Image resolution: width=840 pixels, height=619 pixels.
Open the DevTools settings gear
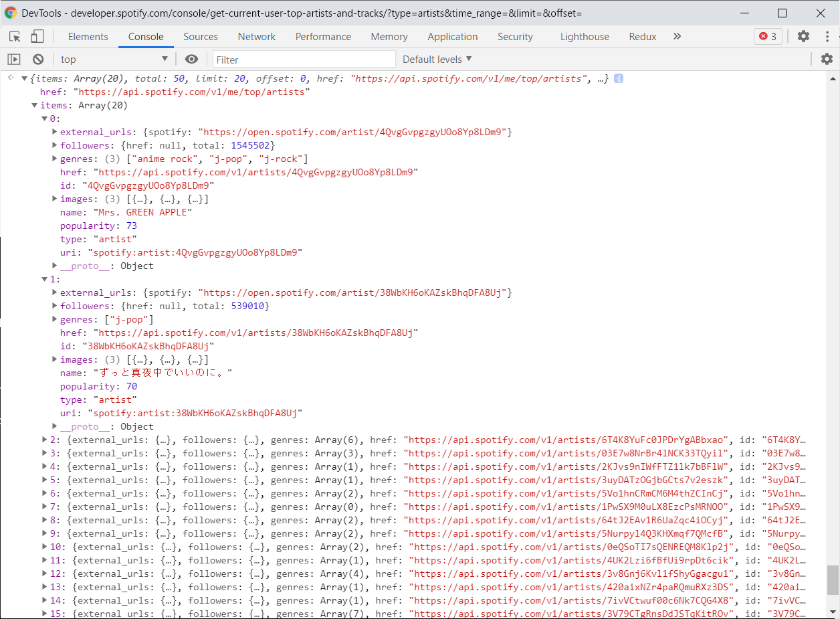(803, 37)
